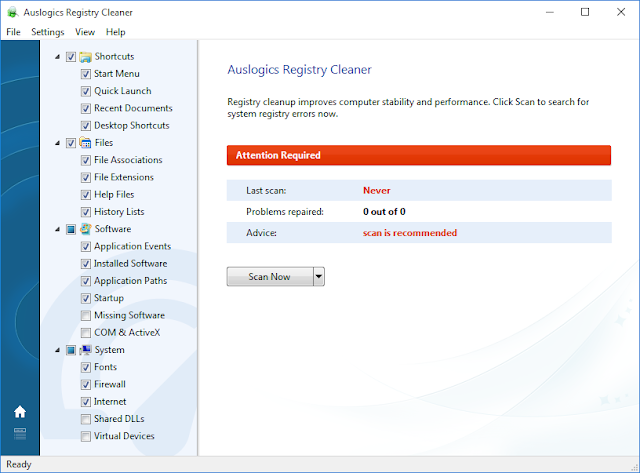Collapse the Files tree group
This screenshot has height=473, width=640.
coord(58,143)
